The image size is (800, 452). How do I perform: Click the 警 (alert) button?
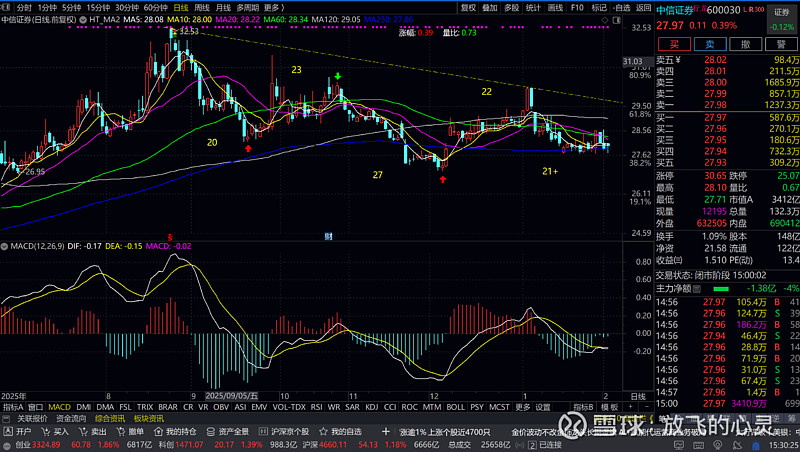(782, 44)
